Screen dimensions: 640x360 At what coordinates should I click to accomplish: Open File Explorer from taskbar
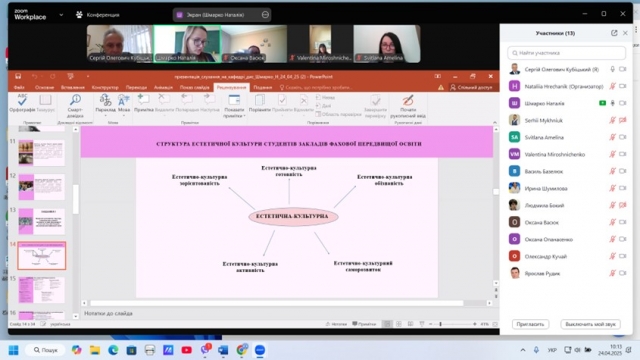coord(95,350)
